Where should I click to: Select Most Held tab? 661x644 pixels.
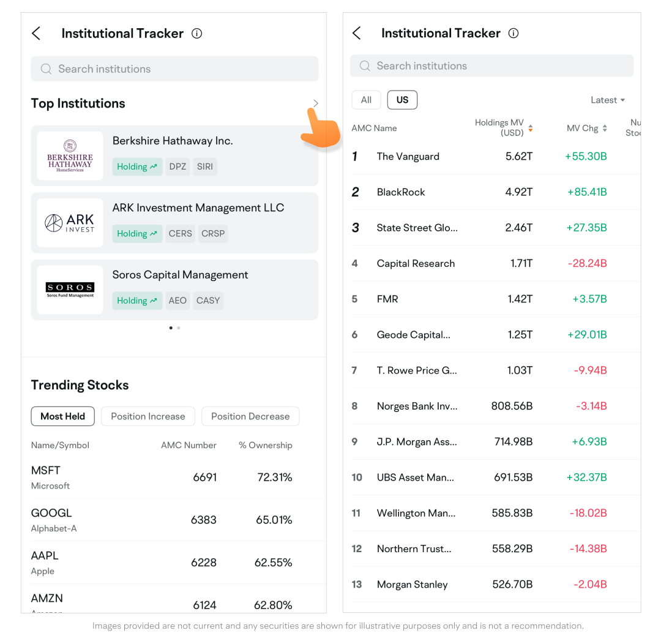point(63,416)
